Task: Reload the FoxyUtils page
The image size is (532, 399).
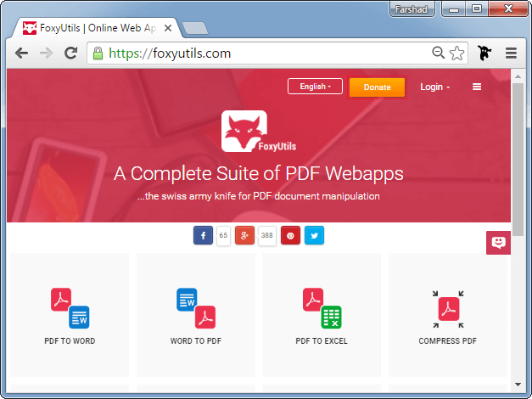Action: click(71, 53)
